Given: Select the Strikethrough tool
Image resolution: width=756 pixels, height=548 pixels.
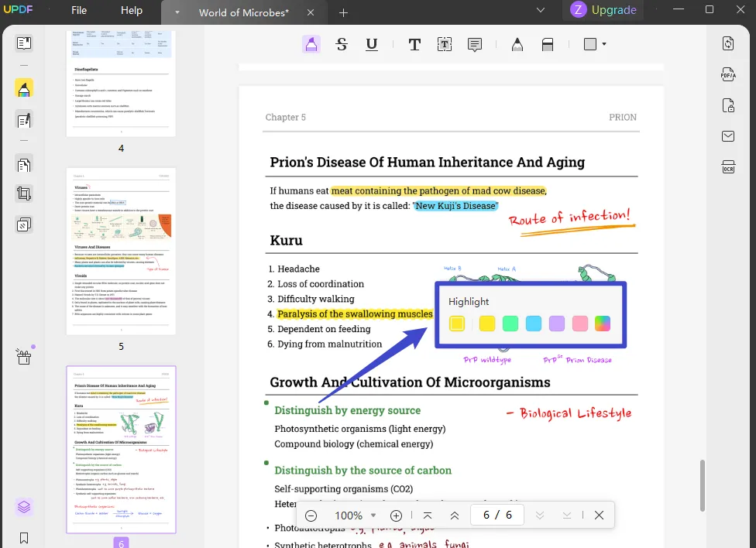Looking at the screenshot, I should [x=342, y=44].
